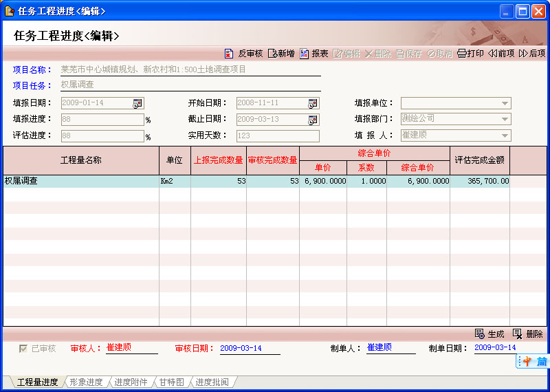Viewport: 550px width, 392px height.
Task: Click the 项目名称 link label
Action: click(32, 69)
